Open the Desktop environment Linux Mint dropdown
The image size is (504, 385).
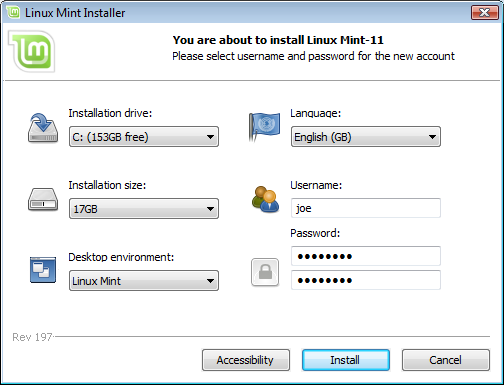point(144,281)
